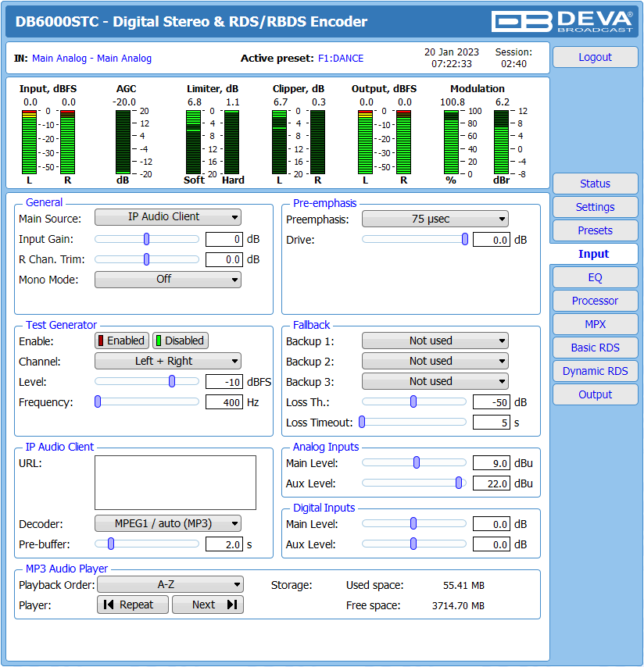Open the Playback Order A-Z dropdown
The height and width of the screenshot is (667, 644).
tap(170, 584)
